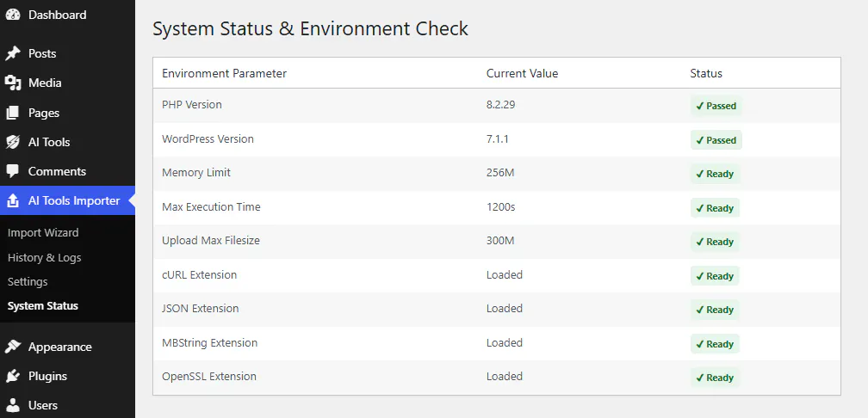Click the Ready badge for Max Execution Time

[715, 208]
